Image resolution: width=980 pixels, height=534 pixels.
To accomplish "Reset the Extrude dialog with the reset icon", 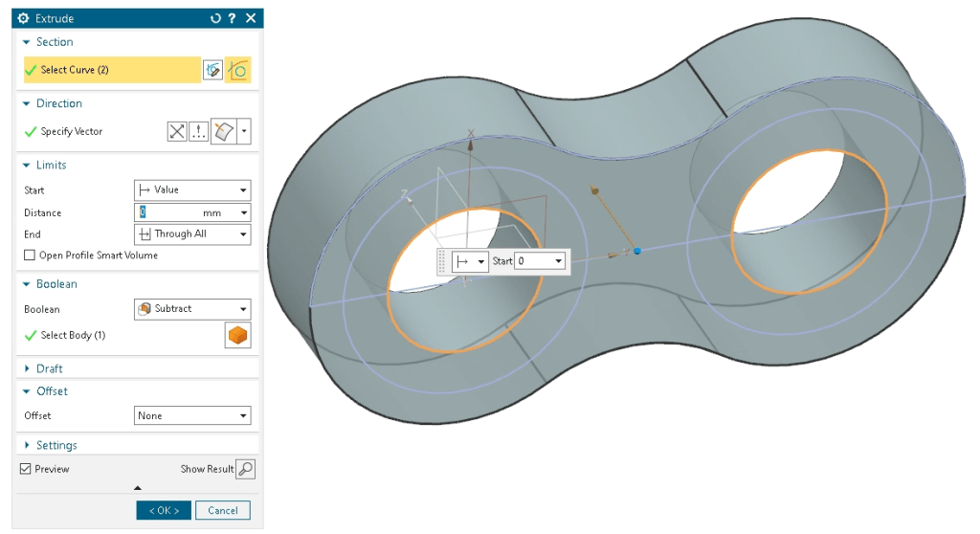I will pos(215,18).
